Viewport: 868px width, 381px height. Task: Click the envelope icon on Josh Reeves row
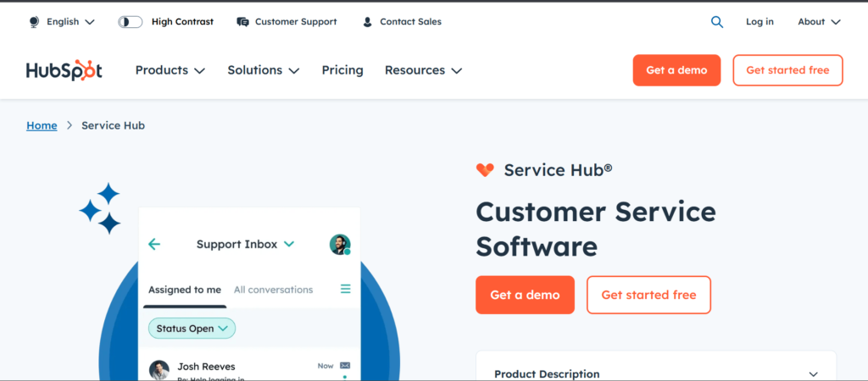point(345,366)
